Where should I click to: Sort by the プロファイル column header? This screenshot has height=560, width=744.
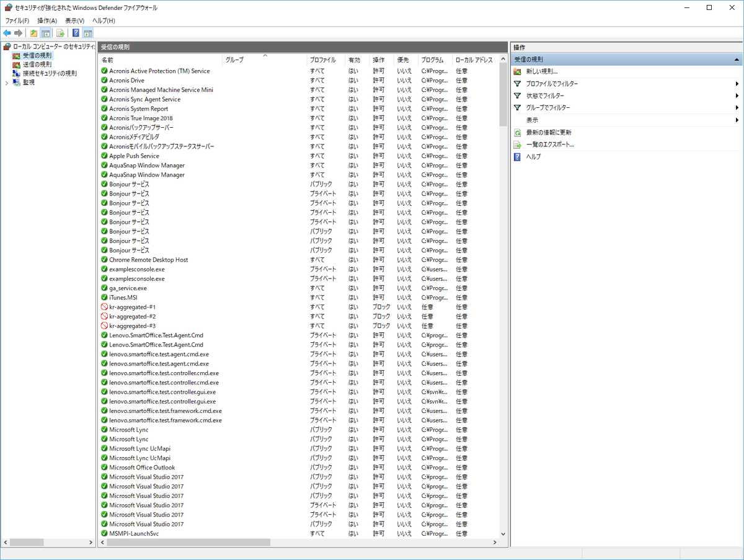coord(325,60)
